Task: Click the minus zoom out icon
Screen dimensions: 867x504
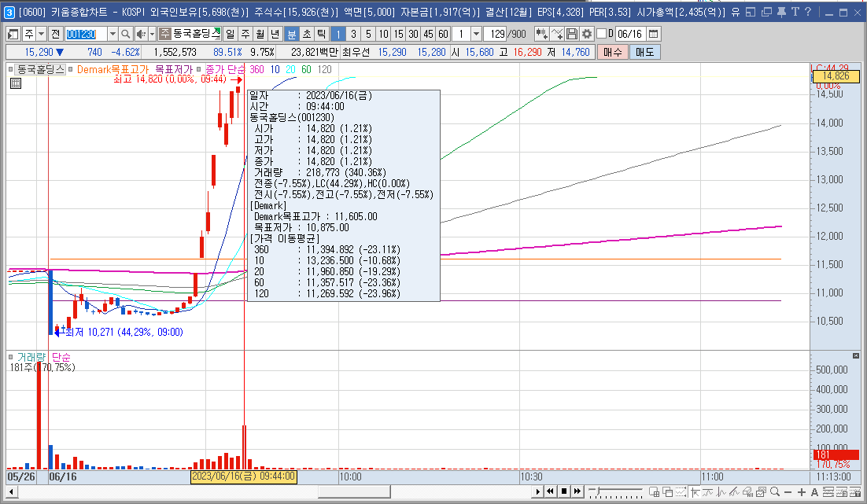Action: pyautogui.click(x=788, y=492)
